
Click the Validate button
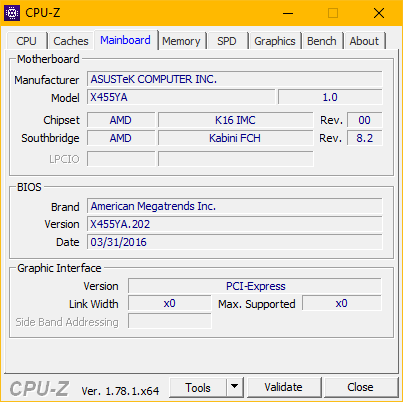tap(284, 388)
